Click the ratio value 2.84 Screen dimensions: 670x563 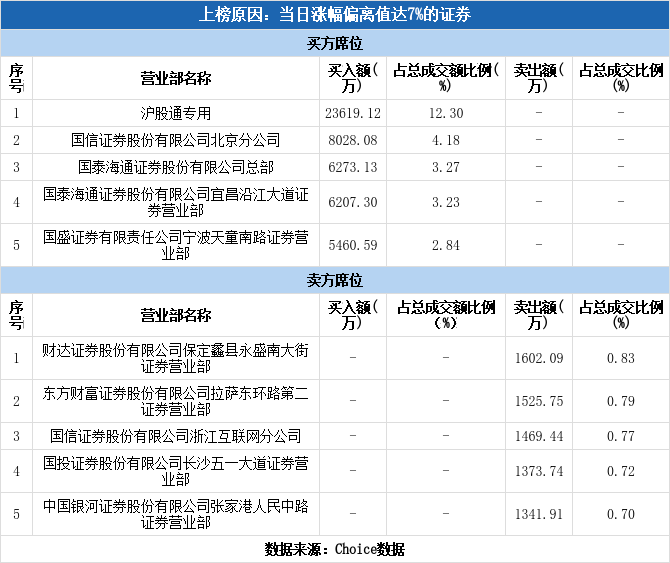(x=446, y=245)
